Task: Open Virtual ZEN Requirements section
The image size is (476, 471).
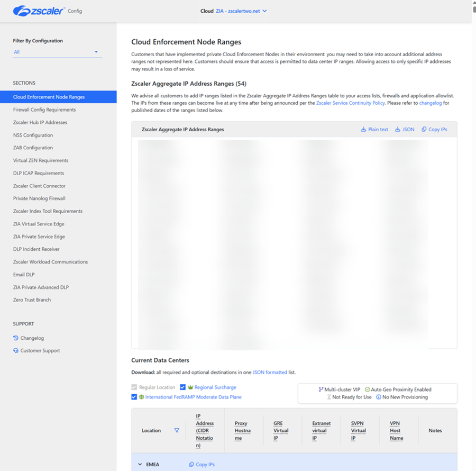Action: click(41, 160)
